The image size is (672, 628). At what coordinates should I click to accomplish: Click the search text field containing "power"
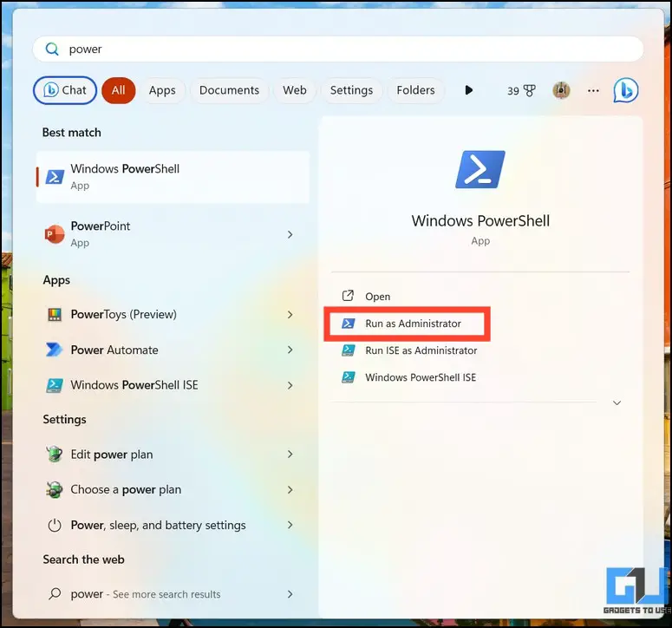coord(338,49)
